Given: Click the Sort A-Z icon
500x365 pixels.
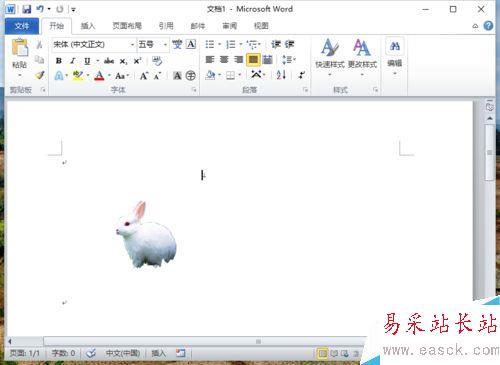Looking at the screenshot, I should point(281,75).
